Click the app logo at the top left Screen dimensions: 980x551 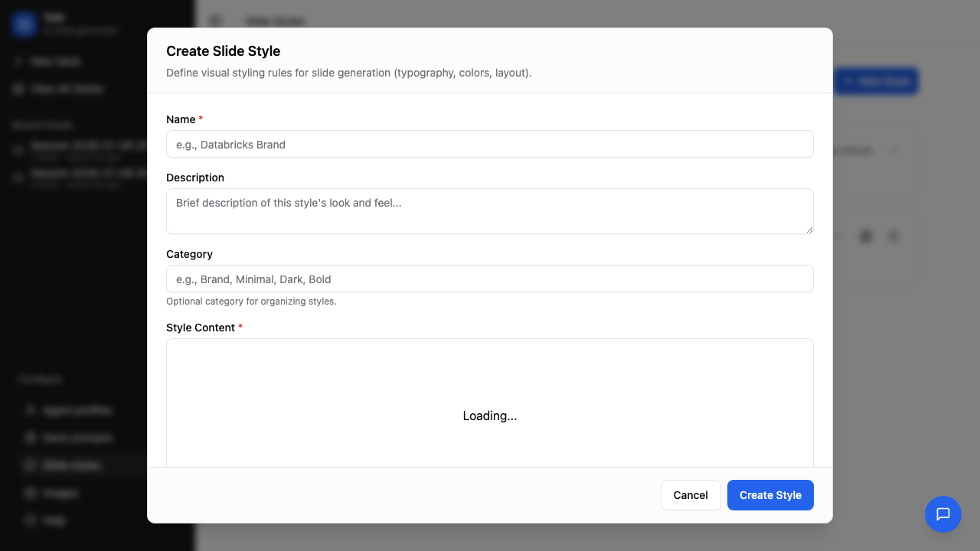[x=24, y=24]
